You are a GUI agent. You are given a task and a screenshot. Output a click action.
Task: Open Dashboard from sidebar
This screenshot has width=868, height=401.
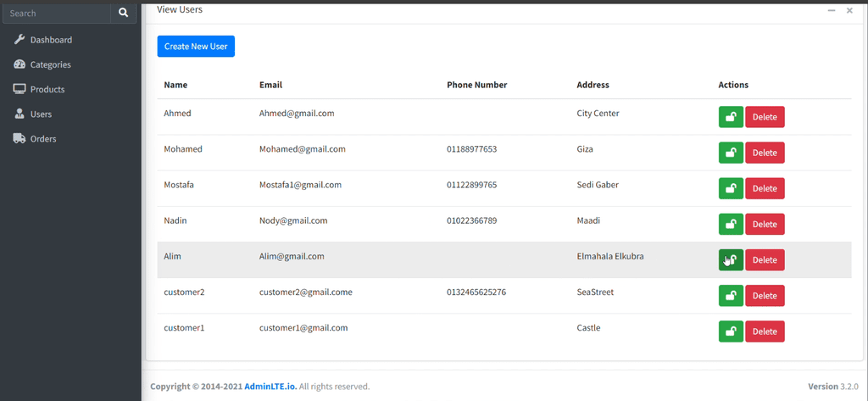tap(51, 40)
